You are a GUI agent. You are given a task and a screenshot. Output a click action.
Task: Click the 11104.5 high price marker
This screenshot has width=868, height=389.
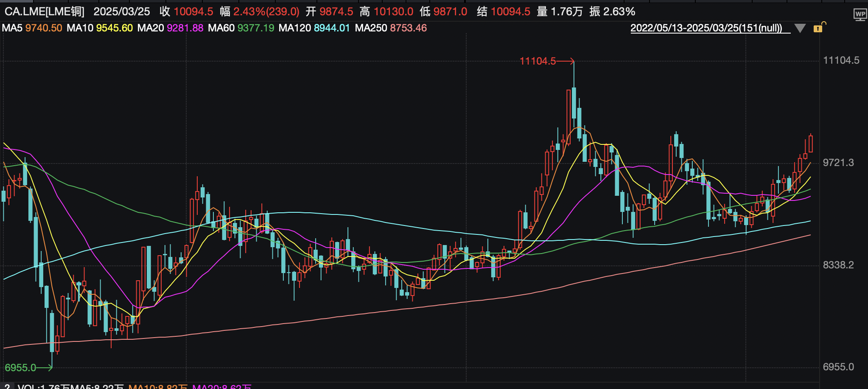(538, 61)
